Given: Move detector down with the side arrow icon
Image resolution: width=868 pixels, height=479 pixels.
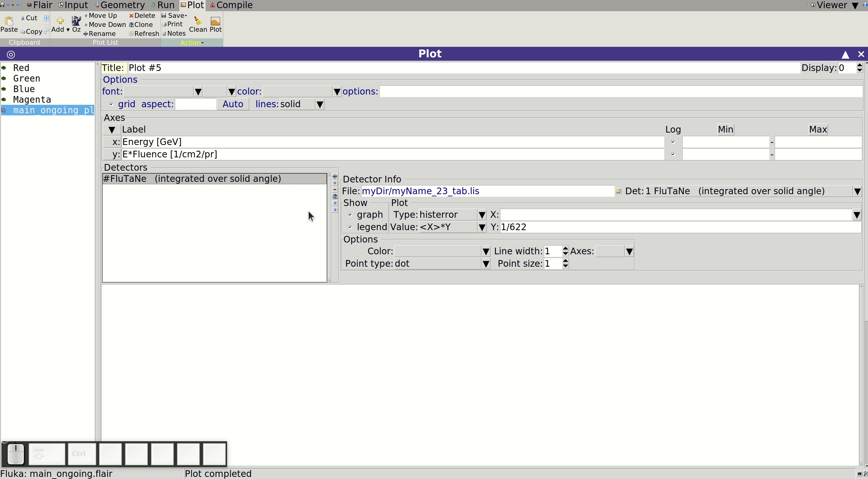Looking at the screenshot, I should click(x=335, y=210).
